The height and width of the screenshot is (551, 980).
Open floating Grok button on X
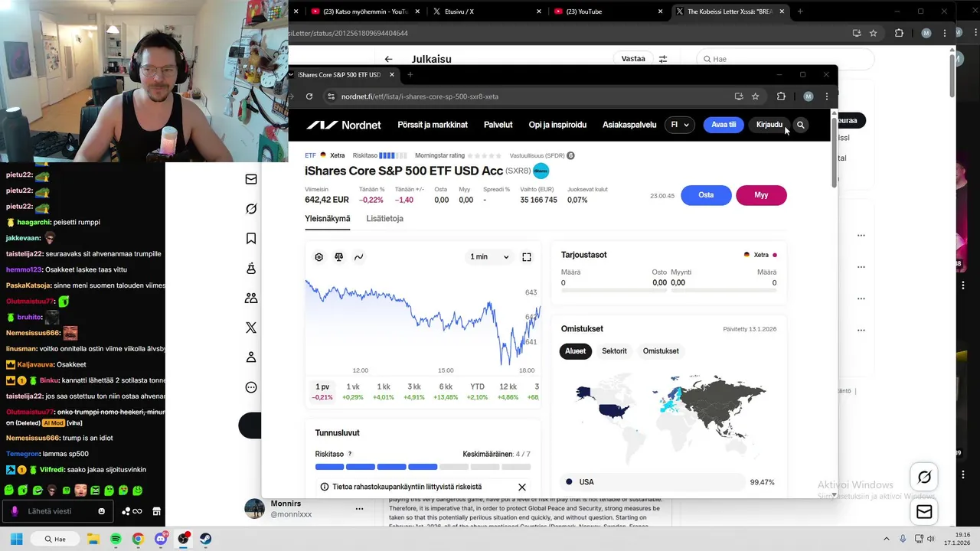[x=924, y=478]
